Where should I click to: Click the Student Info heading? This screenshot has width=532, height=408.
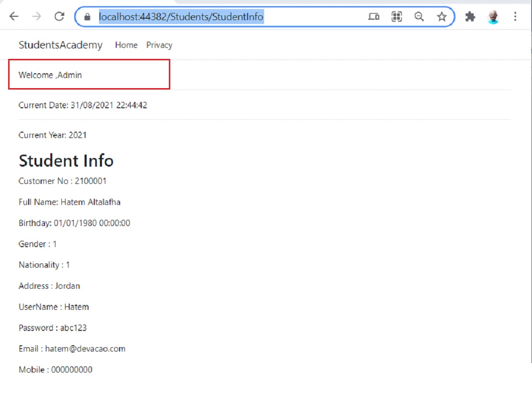point(66,161)
